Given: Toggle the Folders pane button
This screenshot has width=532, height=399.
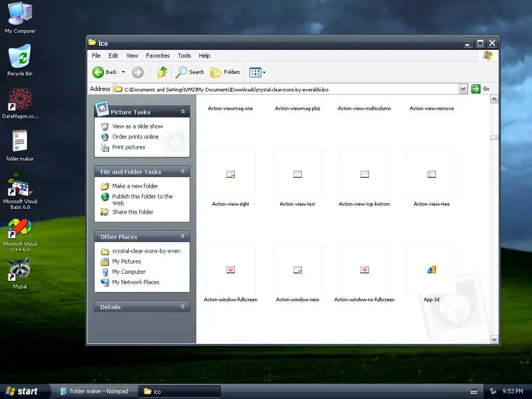Looking at the screenshot, I should [x=225, y=72].
